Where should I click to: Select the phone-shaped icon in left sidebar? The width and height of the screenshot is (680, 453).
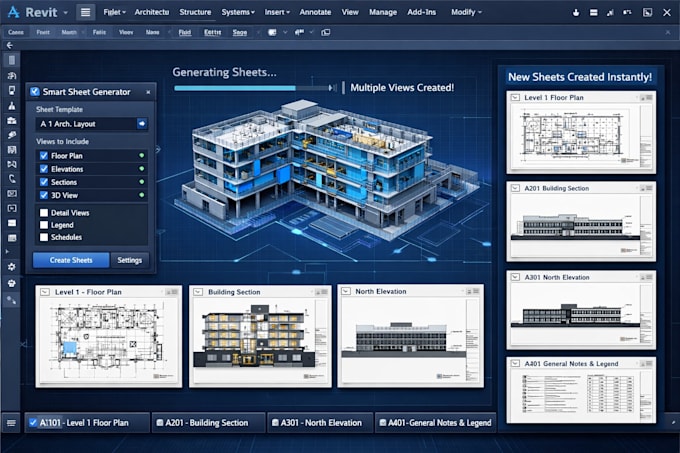[12, 179]
